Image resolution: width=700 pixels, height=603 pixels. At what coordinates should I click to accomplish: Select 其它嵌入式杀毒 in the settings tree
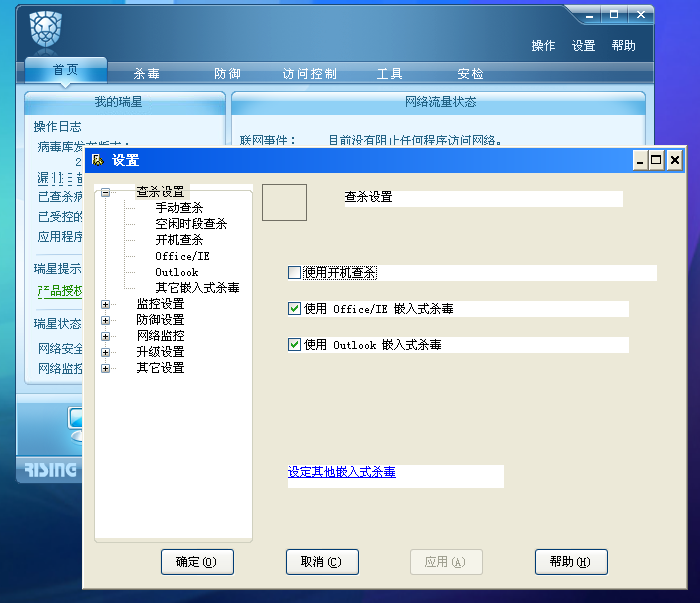[197, 288]
